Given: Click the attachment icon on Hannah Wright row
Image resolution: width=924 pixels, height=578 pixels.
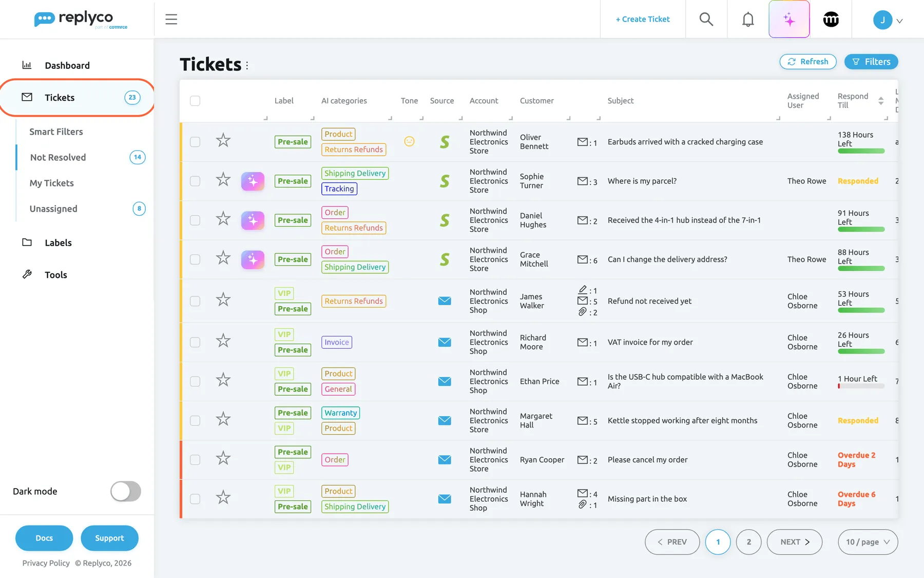Looking at the screenshot, I should click(x=582, y=505).
